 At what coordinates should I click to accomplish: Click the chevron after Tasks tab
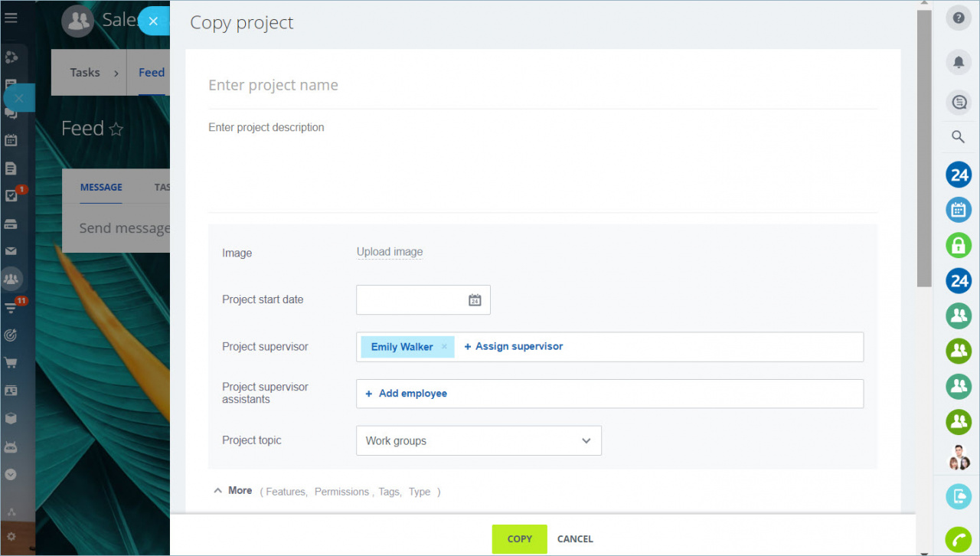(x=116, y=74)
